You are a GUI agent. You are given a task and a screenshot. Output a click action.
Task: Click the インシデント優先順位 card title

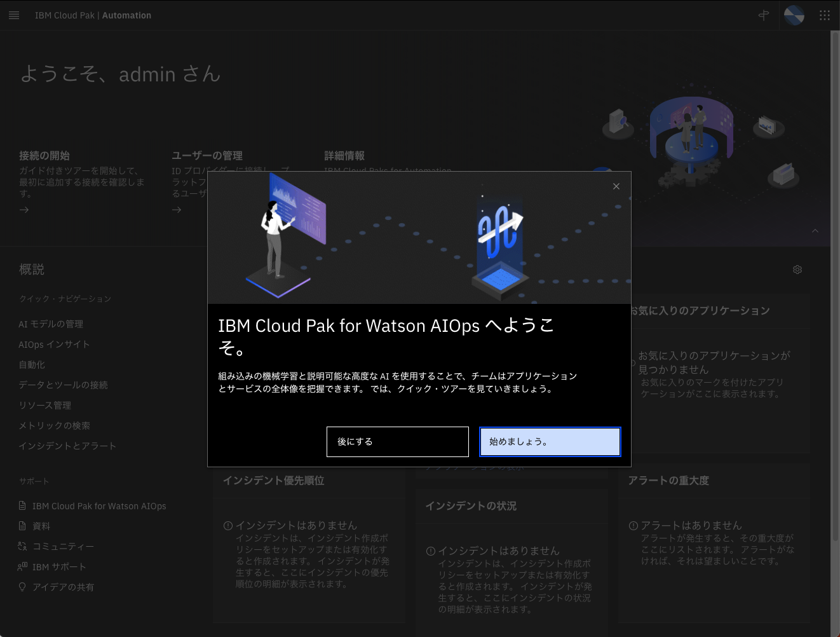tap(274, 481)
